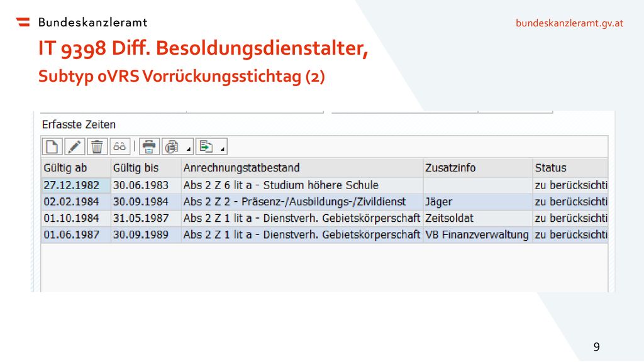Click the Jäger Zusatzinfo cell
Viewport: 644px width, 362px height.
tap(478, 202)
